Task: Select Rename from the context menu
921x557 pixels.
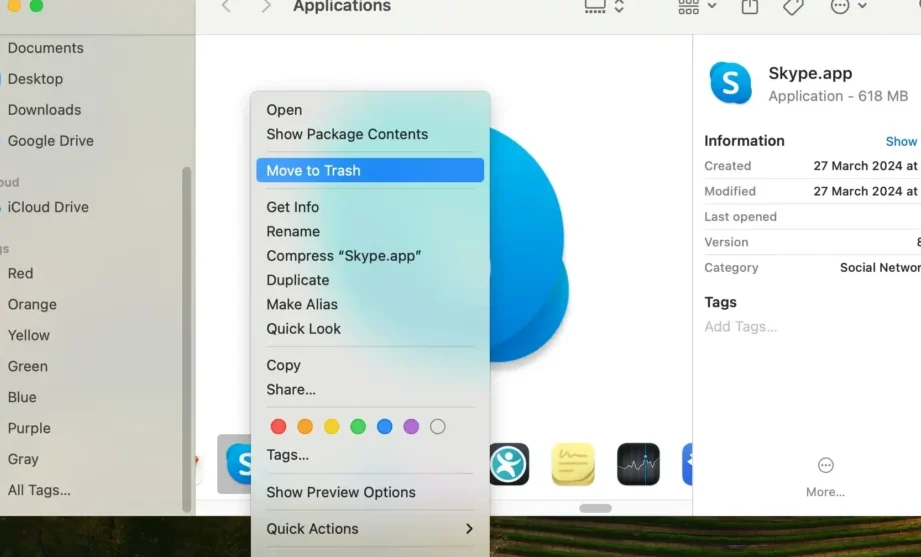Action: click(370, 231)
